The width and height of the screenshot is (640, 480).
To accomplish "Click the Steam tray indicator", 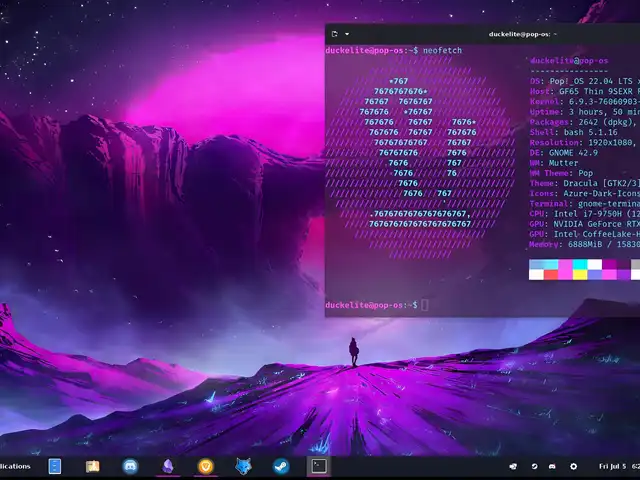I will point(553,466).
